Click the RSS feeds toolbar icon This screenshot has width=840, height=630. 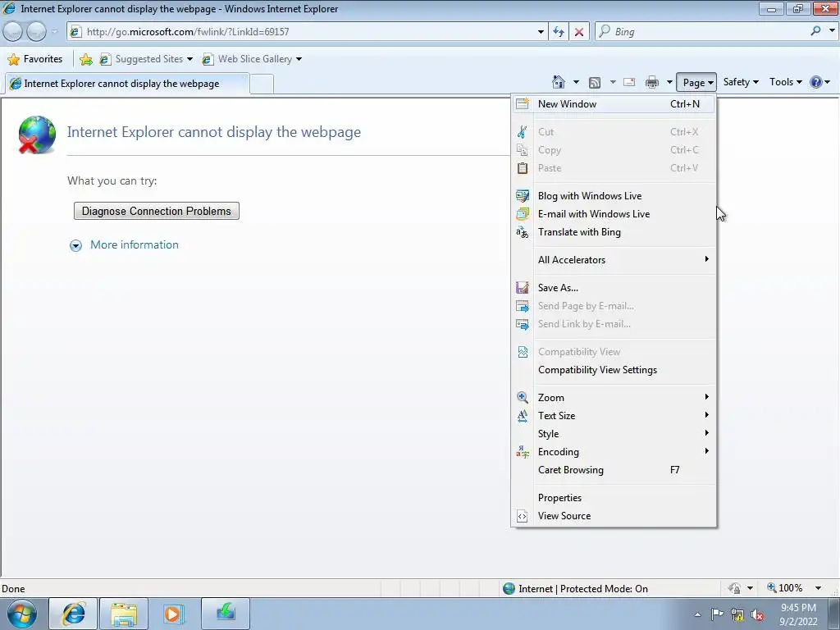click(594, 83)
